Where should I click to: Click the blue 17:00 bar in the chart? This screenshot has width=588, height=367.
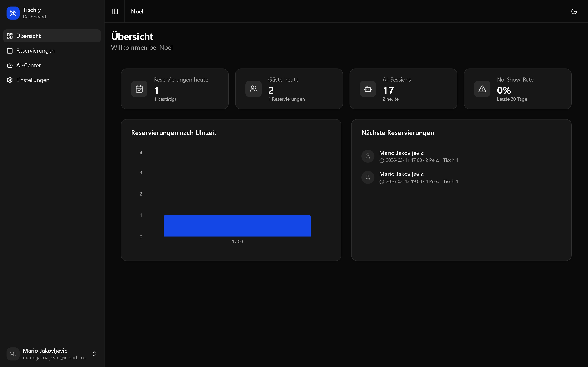[x=237, y=226]
